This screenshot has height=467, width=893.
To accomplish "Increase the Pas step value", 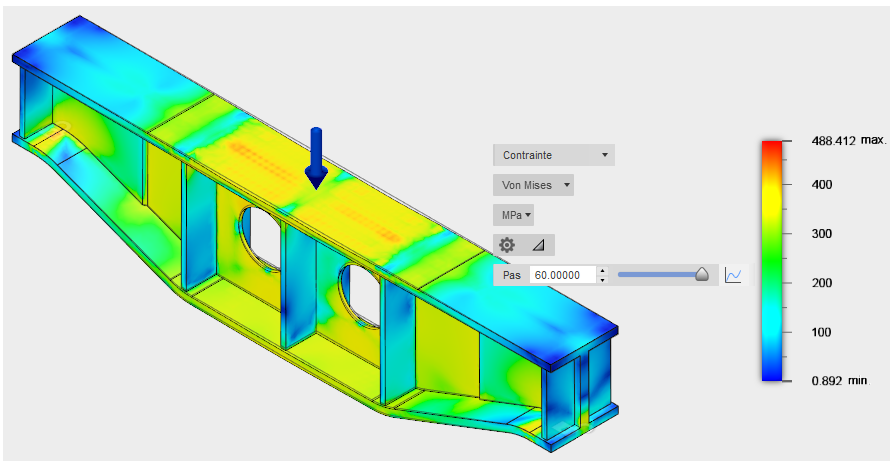I will (603, 271).
